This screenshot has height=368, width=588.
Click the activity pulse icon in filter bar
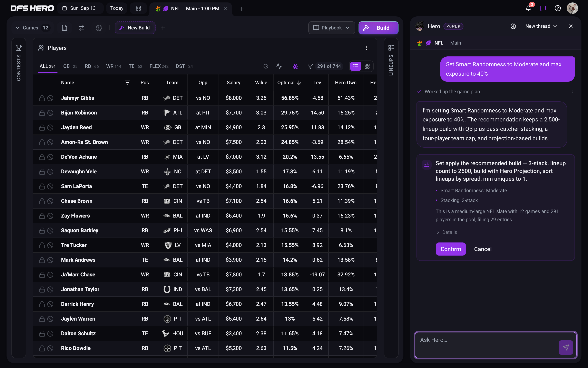(x=279, y=66)
